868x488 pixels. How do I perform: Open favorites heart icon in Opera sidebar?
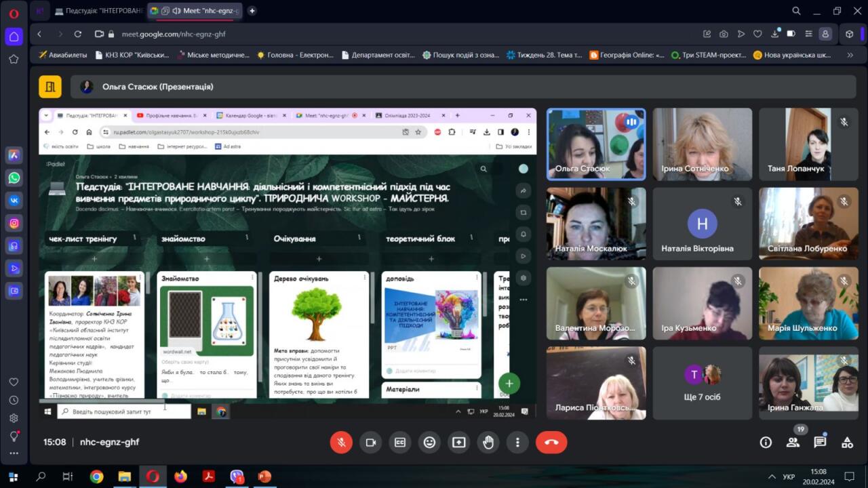pyautogui.click(x=14, y=382)
